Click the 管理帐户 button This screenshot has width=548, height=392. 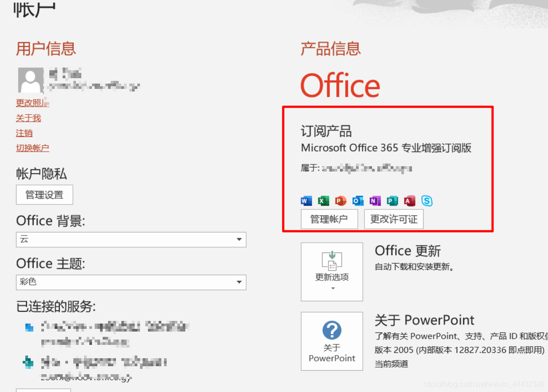click(x=329, y=219)
